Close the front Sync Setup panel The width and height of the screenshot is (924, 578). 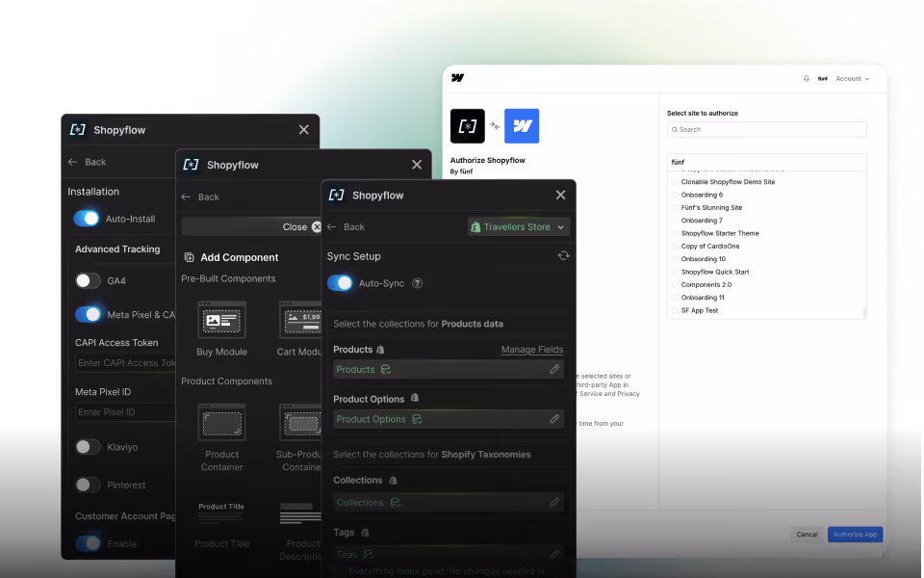click(560, 195)
